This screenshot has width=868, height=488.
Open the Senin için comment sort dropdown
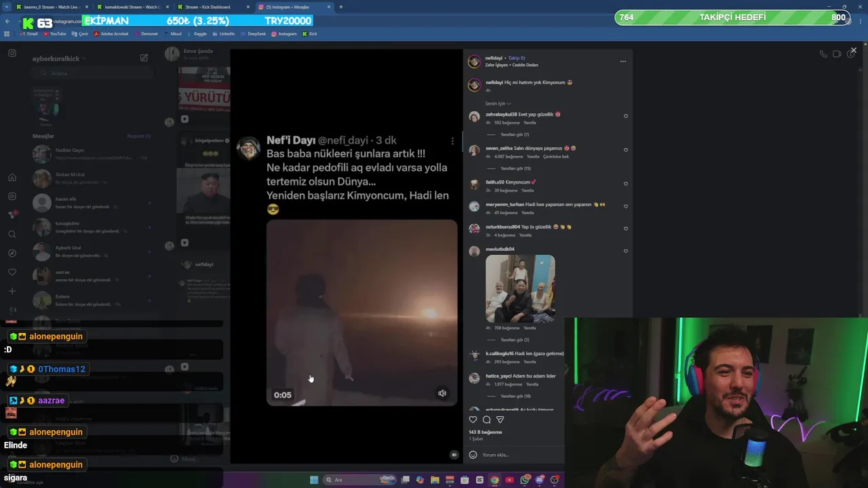pos(498,104)
